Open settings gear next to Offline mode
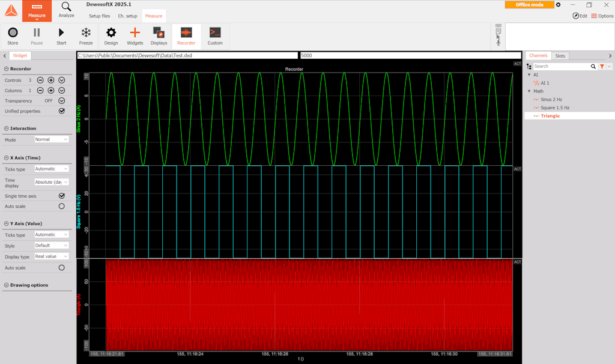Screen dimensions: 615x364 [x=558, y=5]
